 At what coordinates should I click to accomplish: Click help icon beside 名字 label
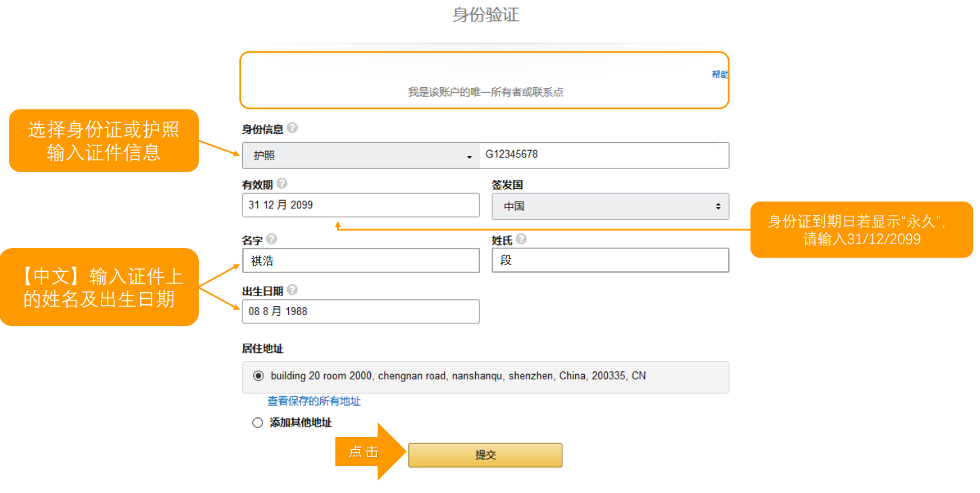[271, 239]
